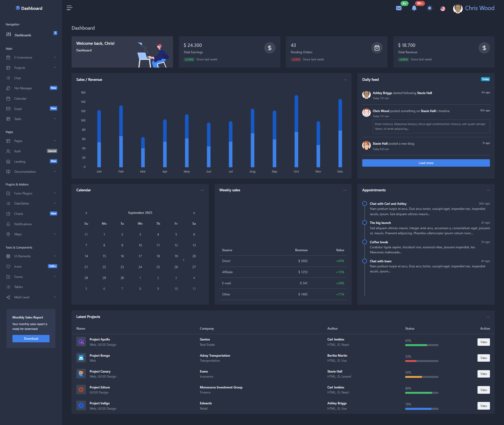Click Load more in the Daily feed
504x425 pixels.
[426, 163]
